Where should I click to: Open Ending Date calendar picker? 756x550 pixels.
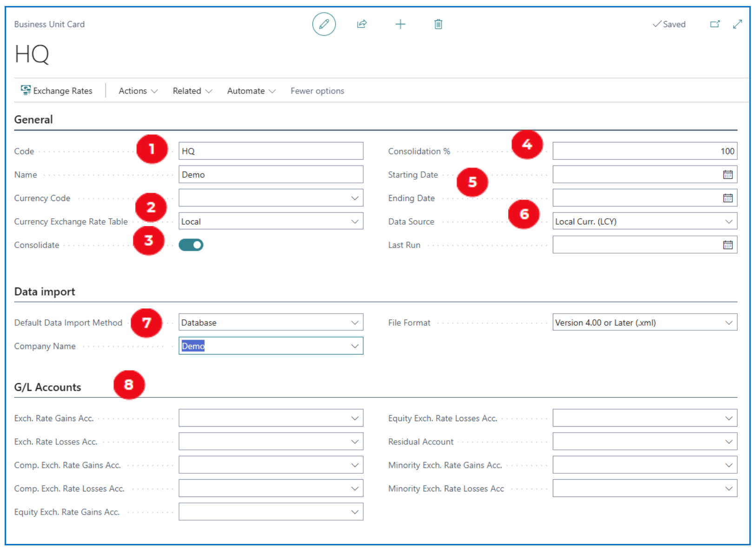pos(728,198)
